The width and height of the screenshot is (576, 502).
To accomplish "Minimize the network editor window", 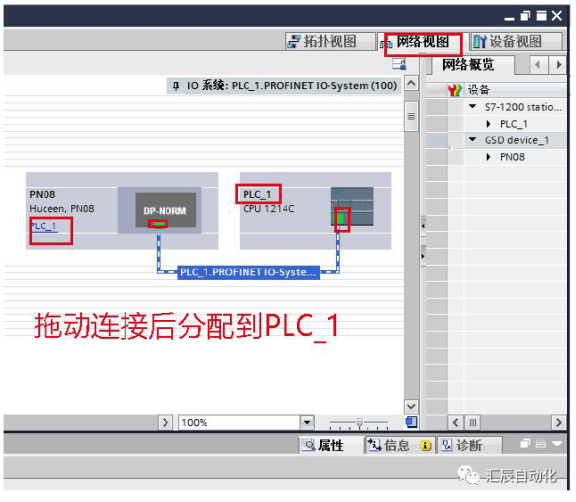I will point(509,18).
